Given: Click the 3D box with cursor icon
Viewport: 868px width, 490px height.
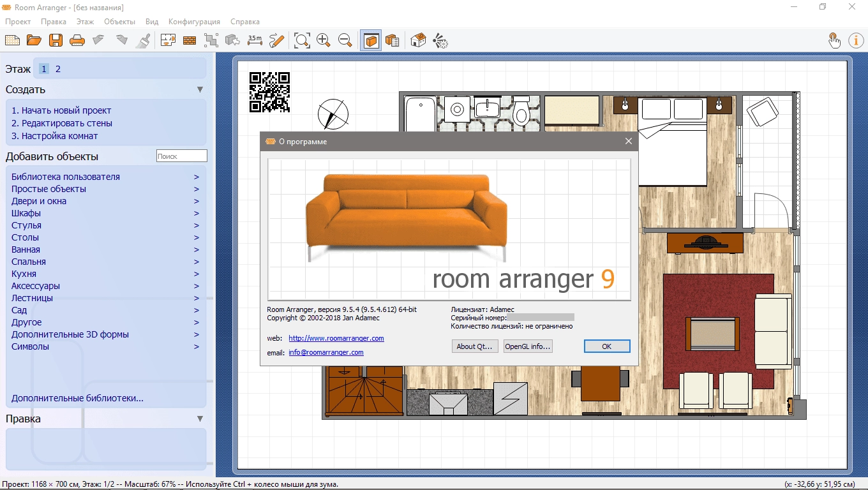Looking at the screenshot, I should click(233, 40).
